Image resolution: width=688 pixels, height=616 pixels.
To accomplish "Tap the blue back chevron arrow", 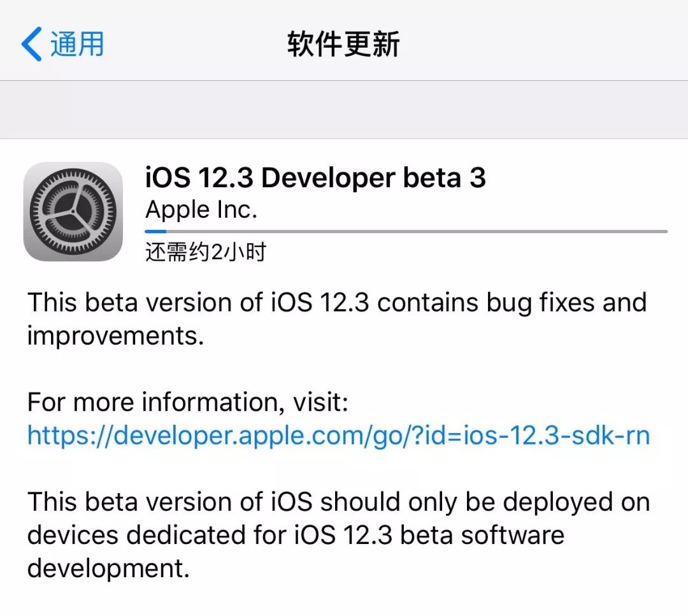I will [31, 44].
